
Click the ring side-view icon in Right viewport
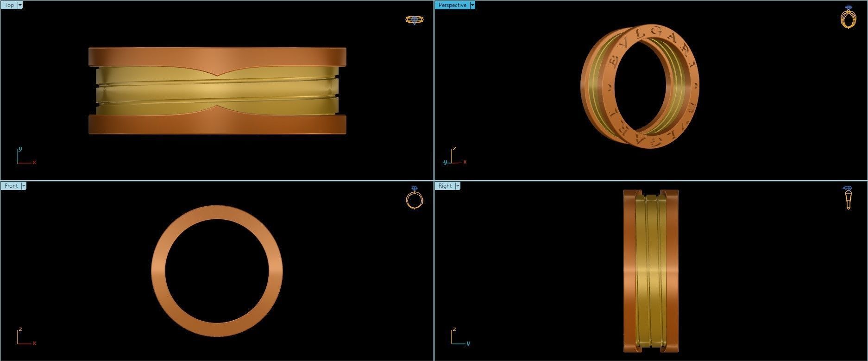coord(848,198)
